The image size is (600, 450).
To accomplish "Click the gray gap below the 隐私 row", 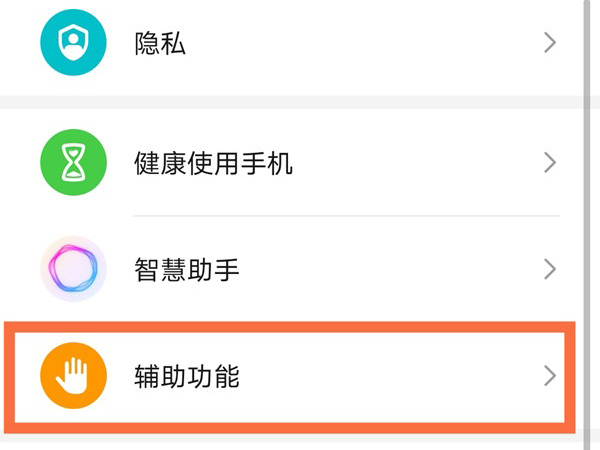I will (x=300, y=101).
